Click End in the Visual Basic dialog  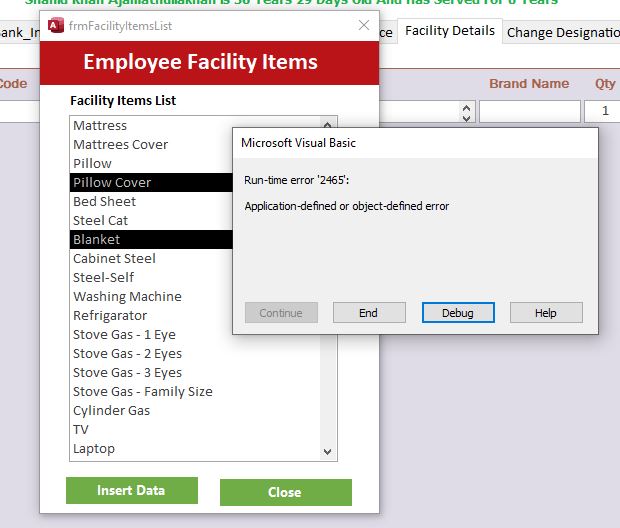(369, 313)
